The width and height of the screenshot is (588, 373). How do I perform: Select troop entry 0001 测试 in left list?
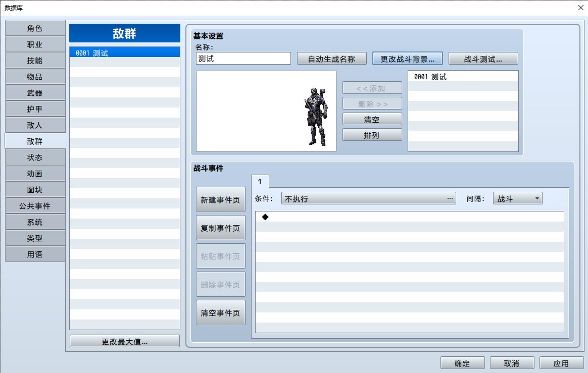124,52
